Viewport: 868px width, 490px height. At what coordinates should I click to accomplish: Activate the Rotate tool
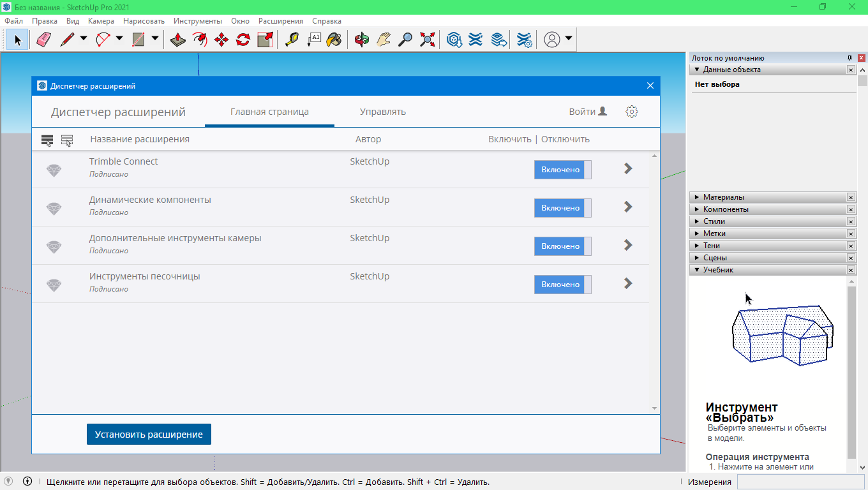(243, 40)
